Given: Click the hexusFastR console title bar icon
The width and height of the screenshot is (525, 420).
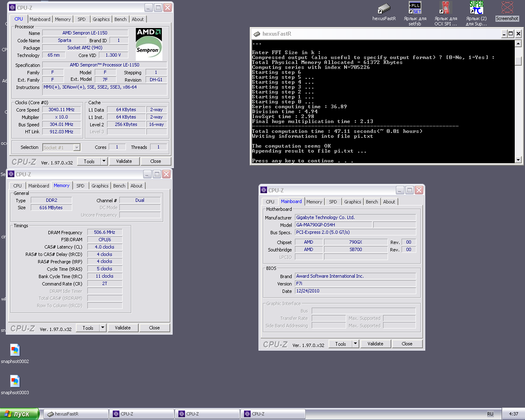Looking at the screenshot, I should pos(257,34).
